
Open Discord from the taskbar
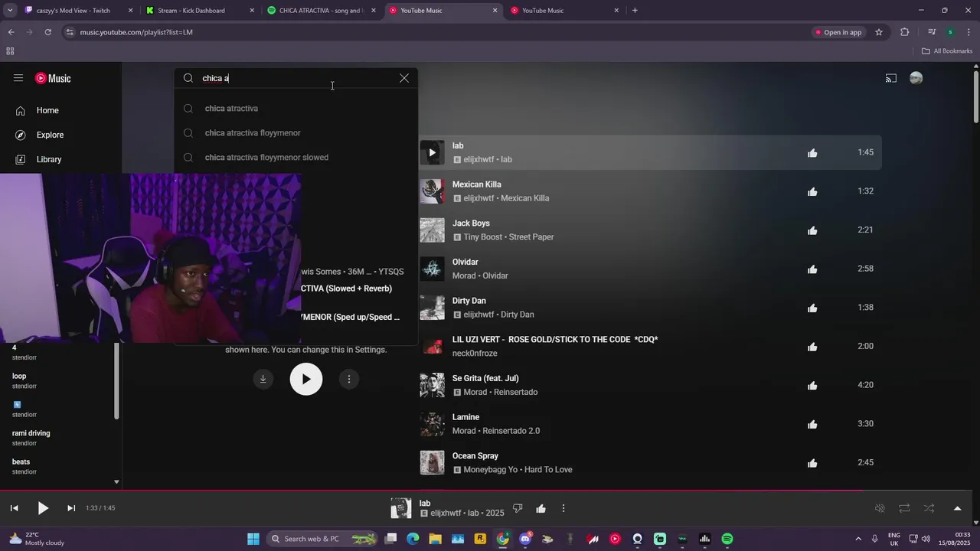525,539
